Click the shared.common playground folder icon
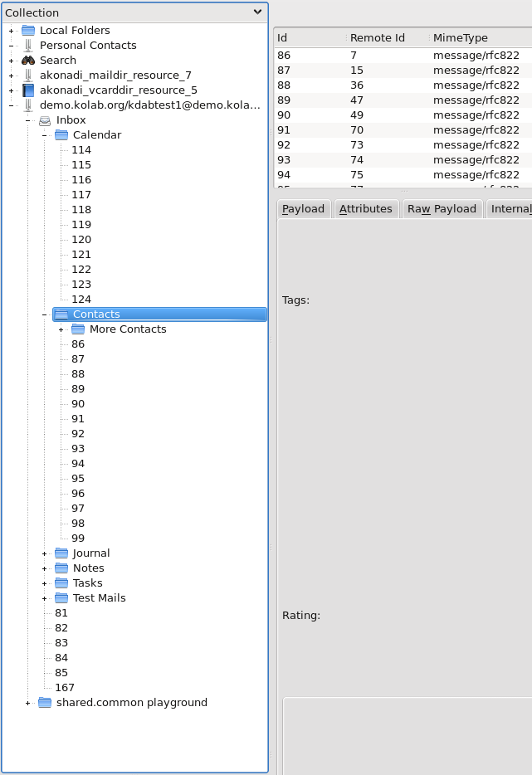 tap(45, 703)
